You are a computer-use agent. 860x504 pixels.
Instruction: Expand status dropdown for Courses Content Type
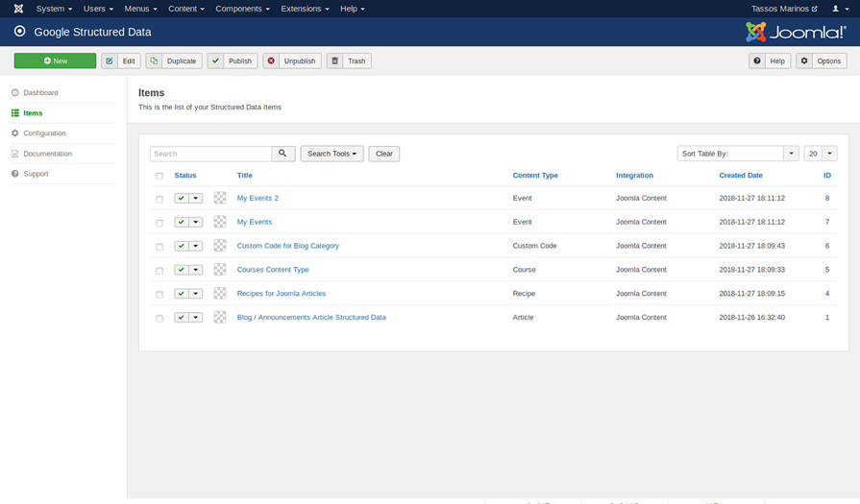point(196,270)
